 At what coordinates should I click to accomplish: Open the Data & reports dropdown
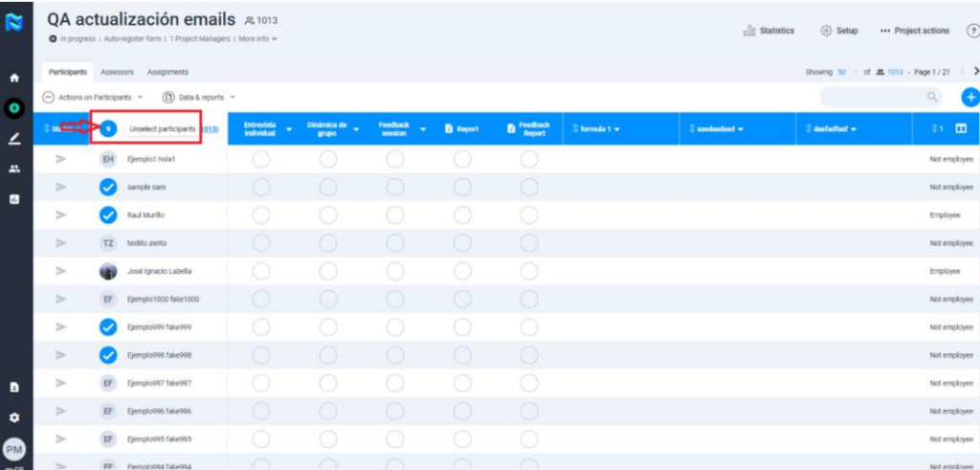199,97
